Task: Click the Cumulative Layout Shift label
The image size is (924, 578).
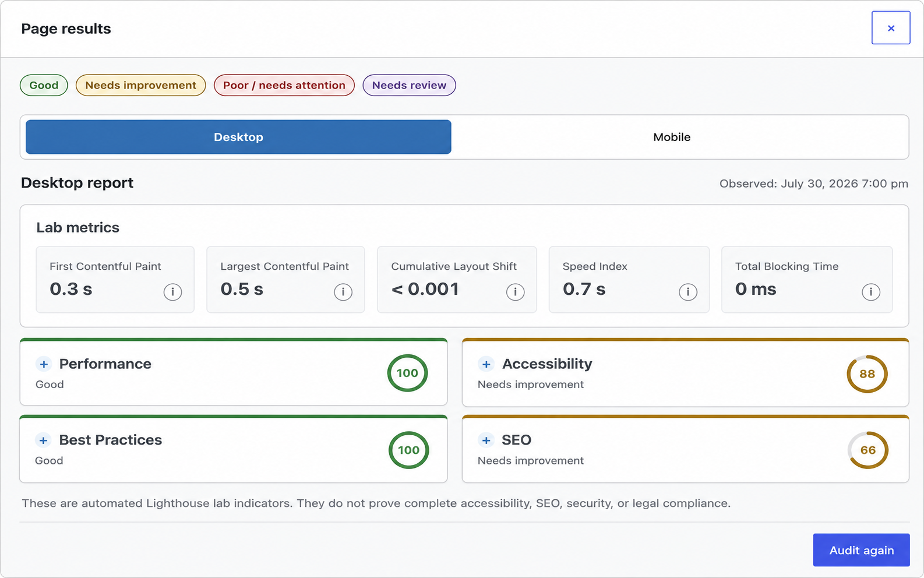Action: pyautogui.click(x=454, y=266)
